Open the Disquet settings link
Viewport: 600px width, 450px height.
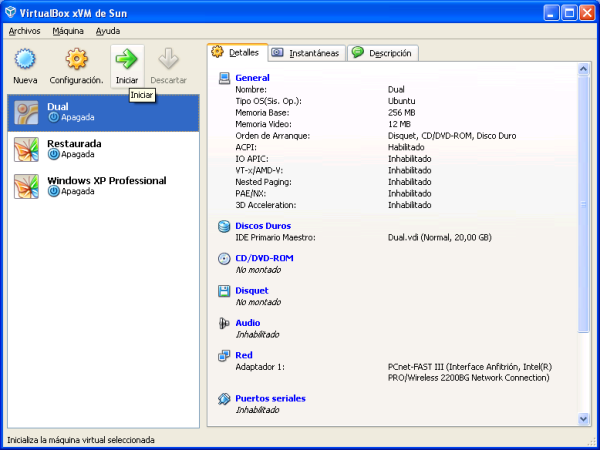(x=252, y=291)
